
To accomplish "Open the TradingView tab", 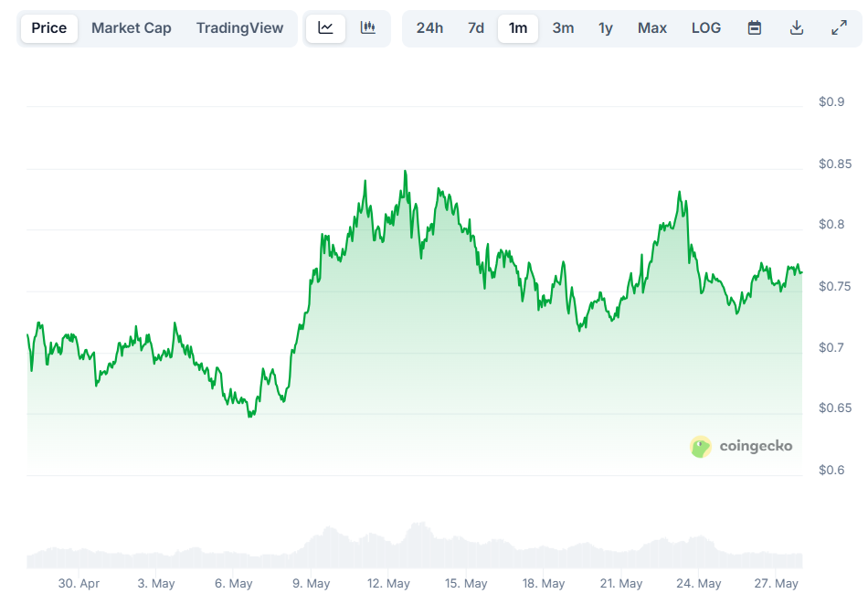I will [x=239, y=28].
